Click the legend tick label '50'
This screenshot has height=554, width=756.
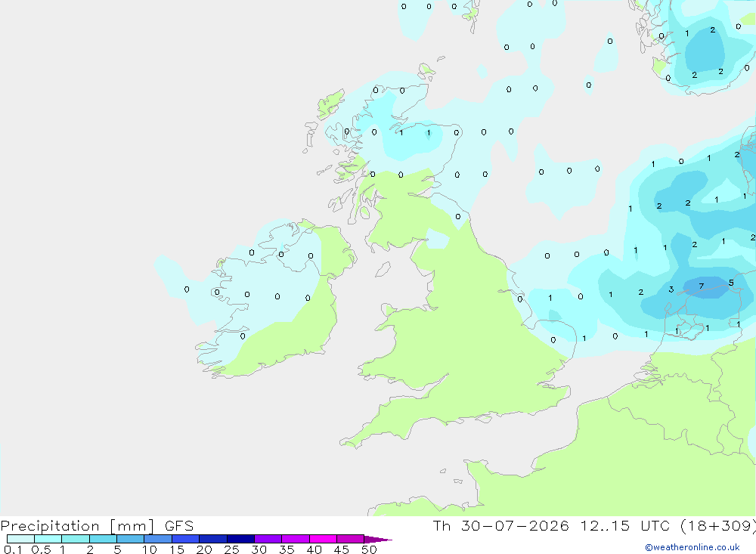(x=369, y=549)
